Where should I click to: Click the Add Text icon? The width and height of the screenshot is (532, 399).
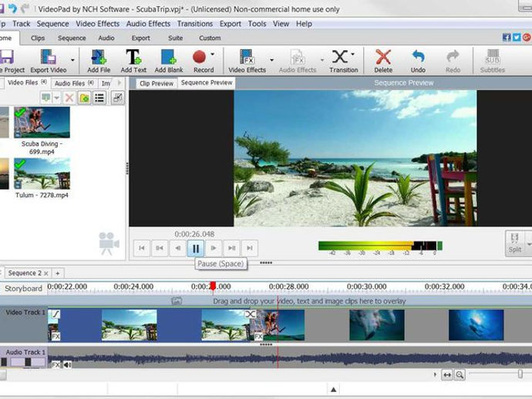(x=133, y=57)
